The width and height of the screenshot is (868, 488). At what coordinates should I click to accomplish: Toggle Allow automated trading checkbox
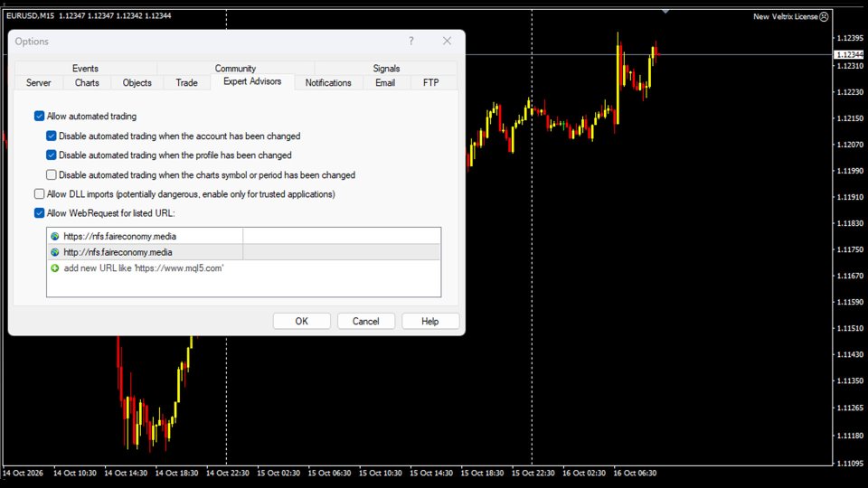(x=39, y=117)
